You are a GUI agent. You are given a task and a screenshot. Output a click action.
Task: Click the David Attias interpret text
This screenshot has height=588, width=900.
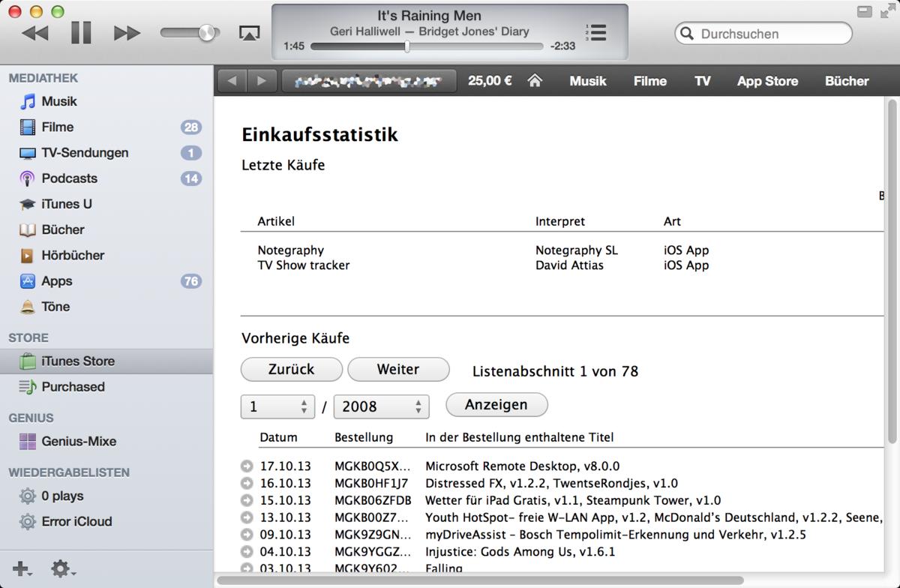click(569, 265)
